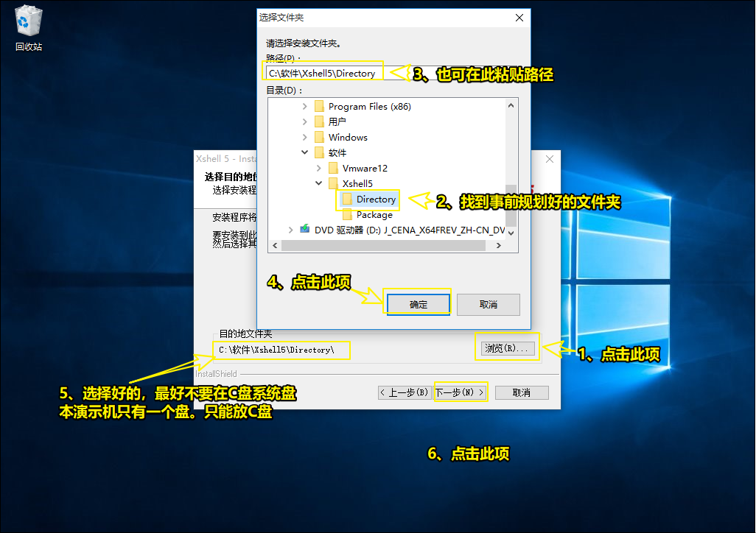Click the Xshell5 folder icon
This screenshot has height=533, width=756.
[x=333, y=183]
